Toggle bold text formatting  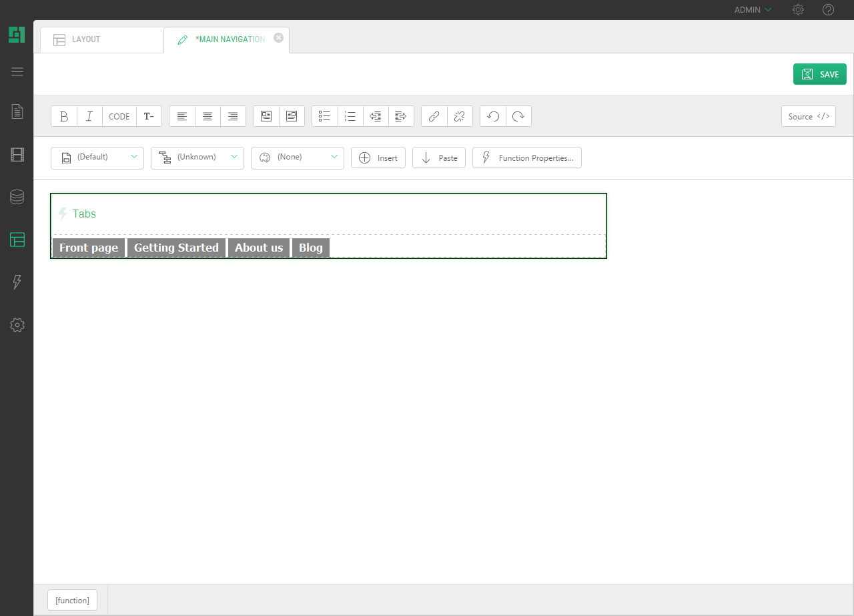[x=64, y=116]
